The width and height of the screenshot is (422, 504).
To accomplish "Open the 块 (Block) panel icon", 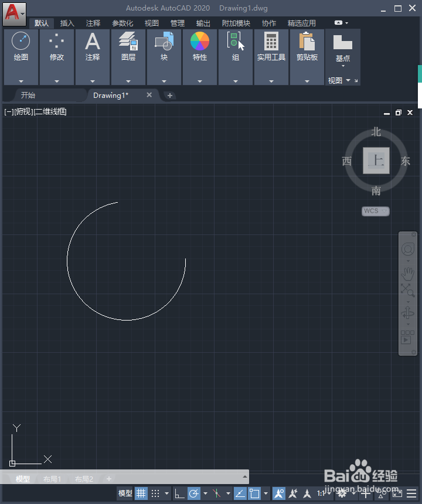I will point(164,41).
